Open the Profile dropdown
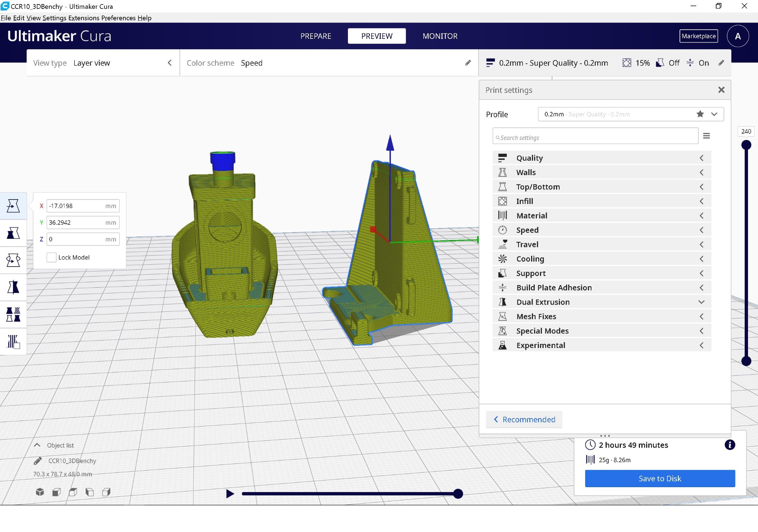The image size is (758, 532). [x=631, y=114]
